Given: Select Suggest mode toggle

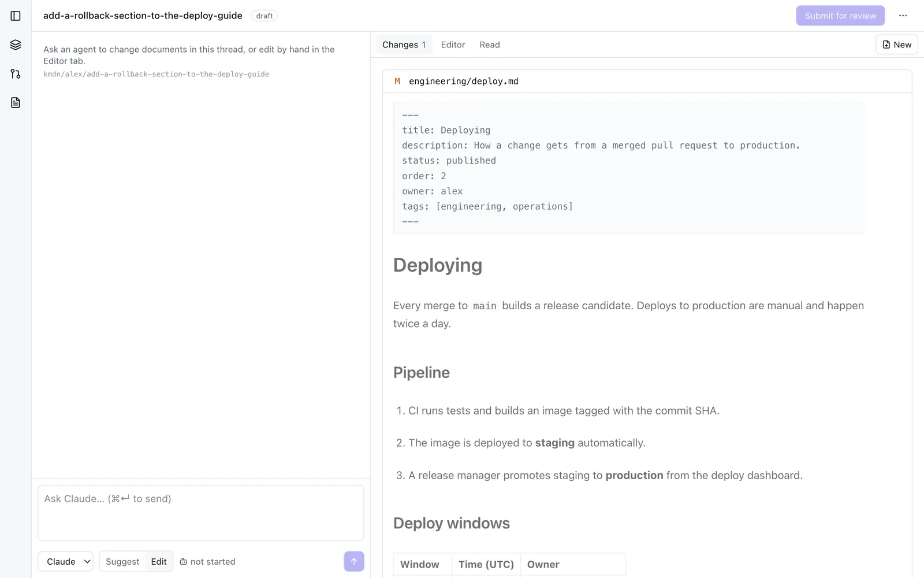Looking at the screenshot, I should click(122, 561).
